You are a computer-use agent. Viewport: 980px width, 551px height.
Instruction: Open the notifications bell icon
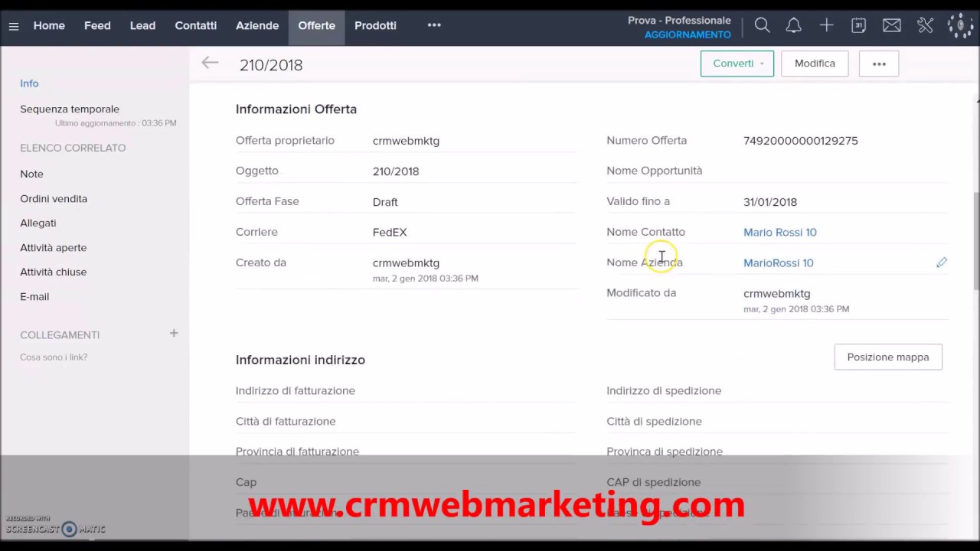794,25
